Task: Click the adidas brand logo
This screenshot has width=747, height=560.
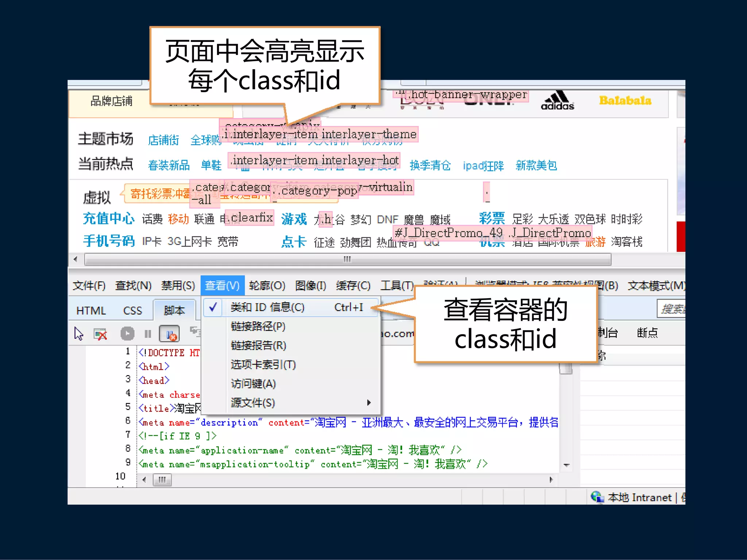Action: (x=557, y=101)
